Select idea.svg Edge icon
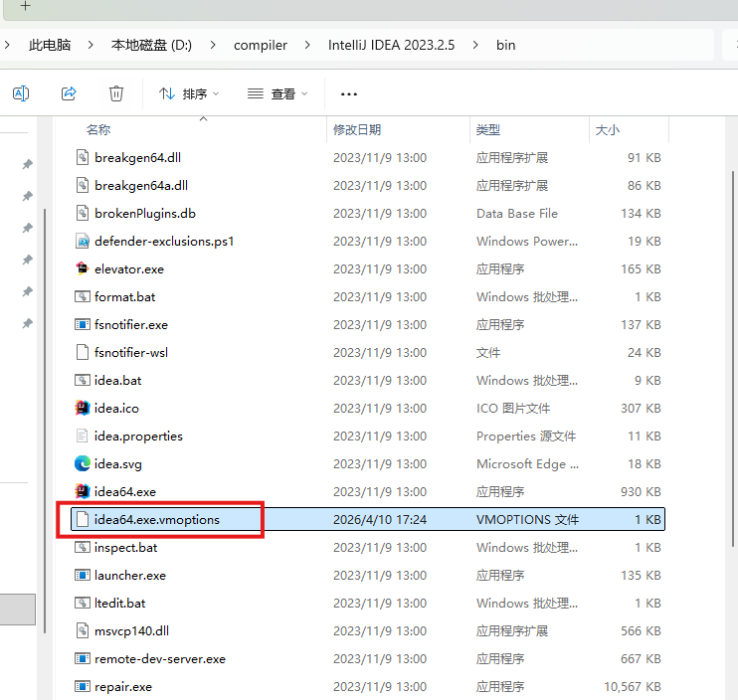Image resolution: width=738 pixels, height=700 pixels. point(83,463)
